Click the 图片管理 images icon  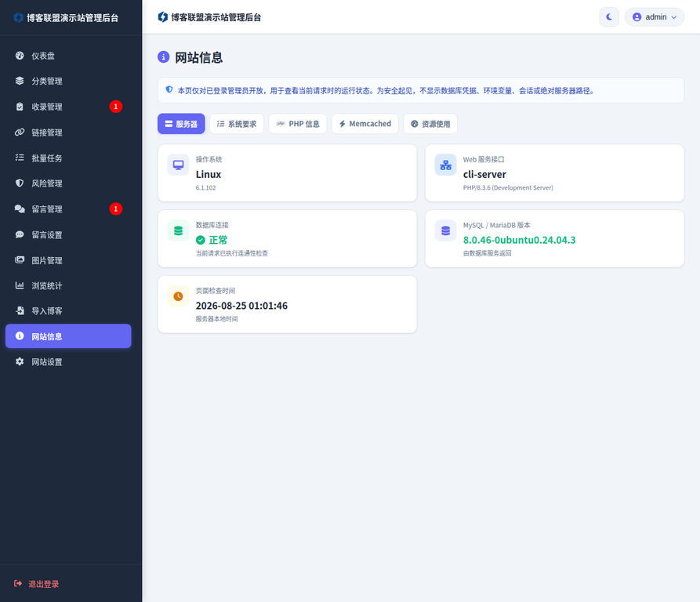click(x=19, y=259)
